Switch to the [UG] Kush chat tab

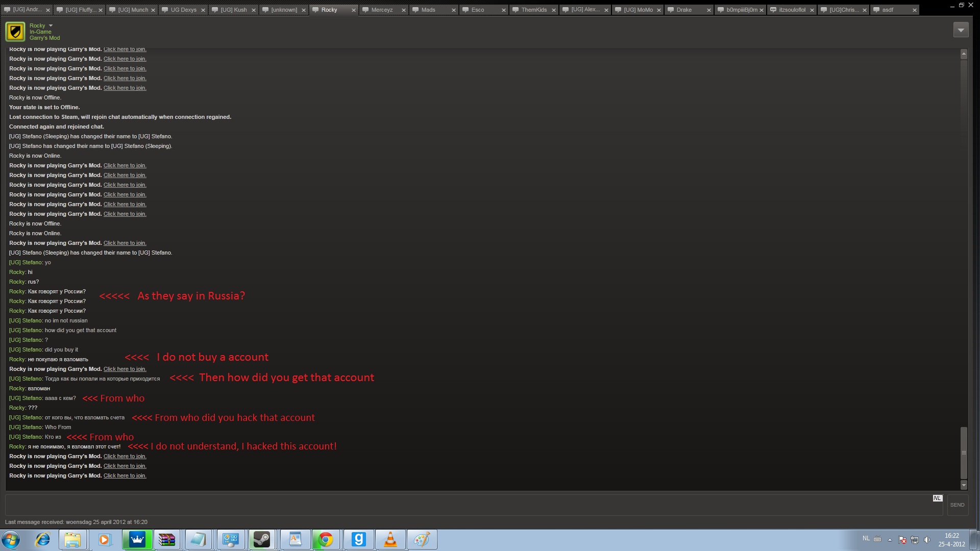[233, 10]
